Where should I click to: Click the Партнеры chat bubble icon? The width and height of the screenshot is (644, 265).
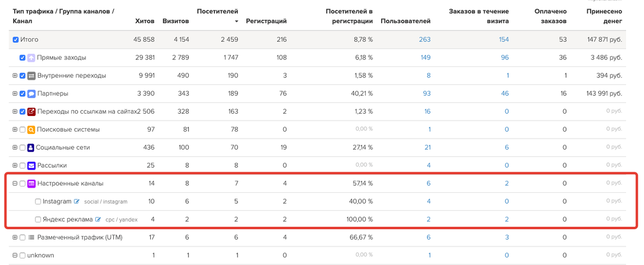click(31, 94)
